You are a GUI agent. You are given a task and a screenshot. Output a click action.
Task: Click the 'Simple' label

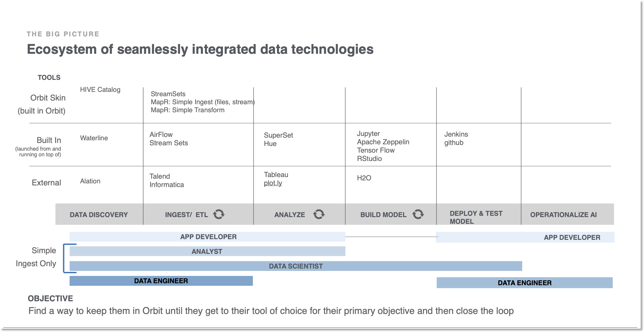pyautogui.click(x=44, y=251)
